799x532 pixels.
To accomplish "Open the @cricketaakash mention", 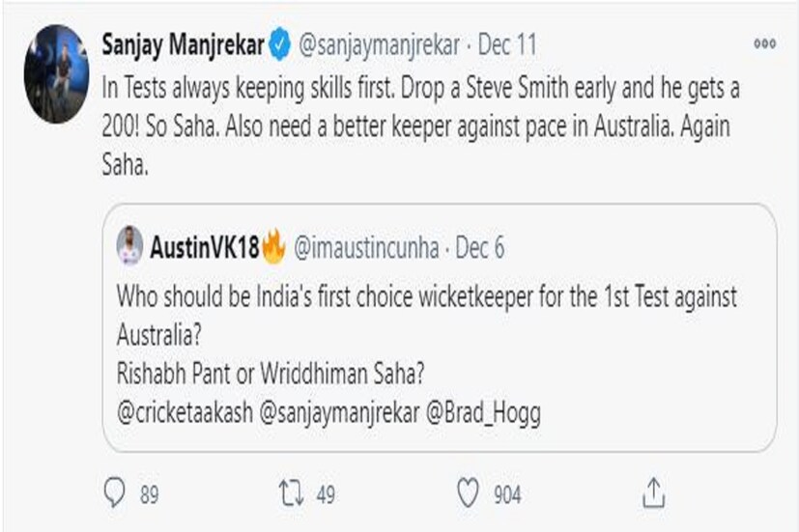I will (183, 413).
